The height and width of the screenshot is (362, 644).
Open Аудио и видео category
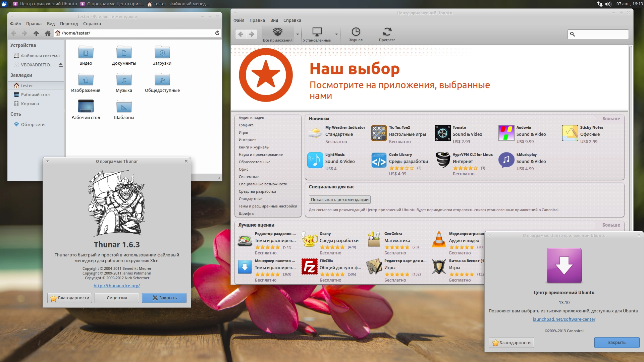click(x=251, y=118)
